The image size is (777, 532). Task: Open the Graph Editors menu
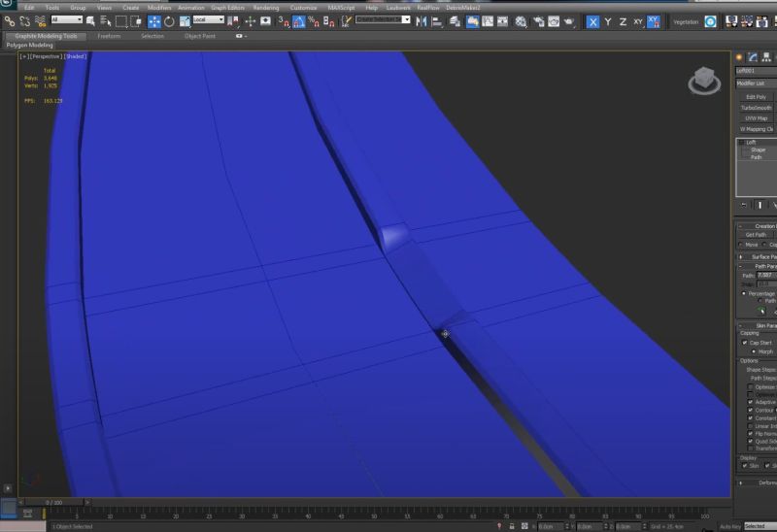pos(227,8)
